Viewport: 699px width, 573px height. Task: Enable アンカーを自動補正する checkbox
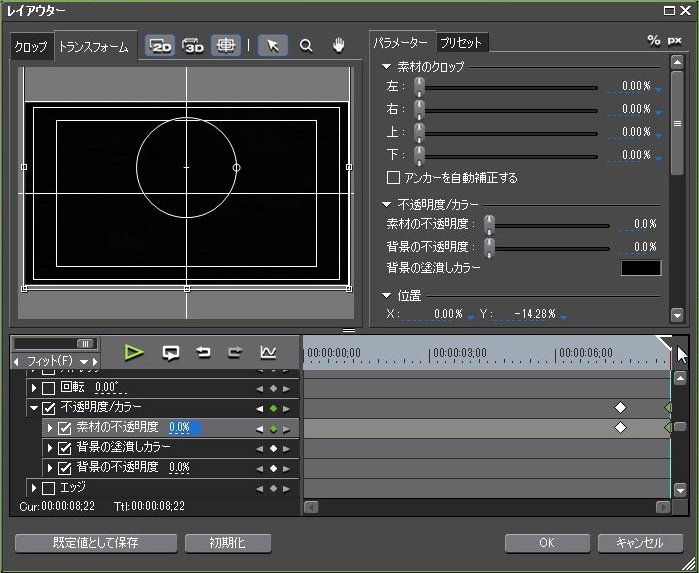tap(393, 177)
